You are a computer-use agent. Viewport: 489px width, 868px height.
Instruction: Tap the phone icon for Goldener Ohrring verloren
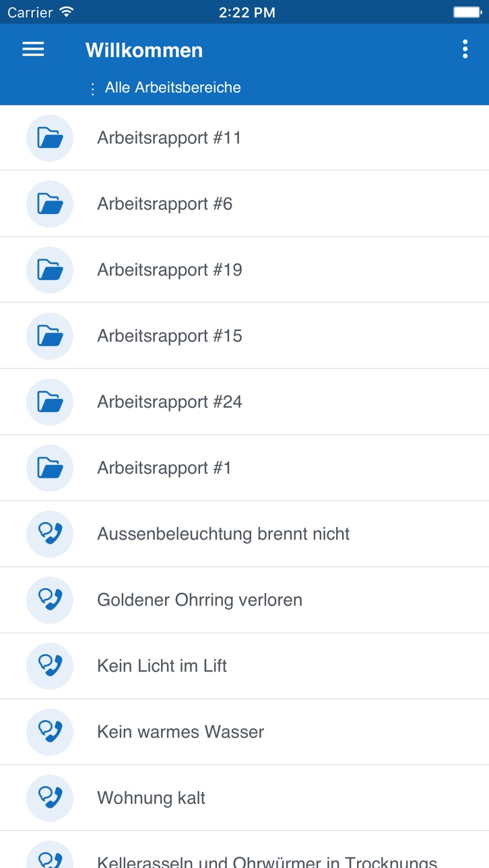[x=50, y=600]
